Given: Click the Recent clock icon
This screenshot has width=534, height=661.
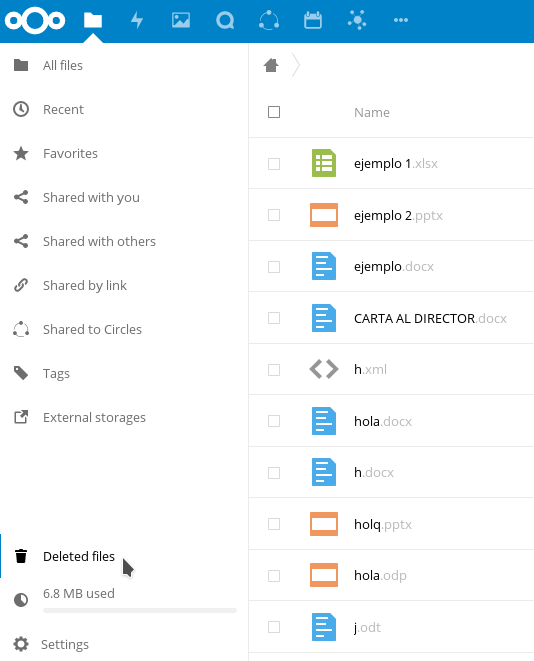Looking at the screenshot, I should click(x=21, y=109).
